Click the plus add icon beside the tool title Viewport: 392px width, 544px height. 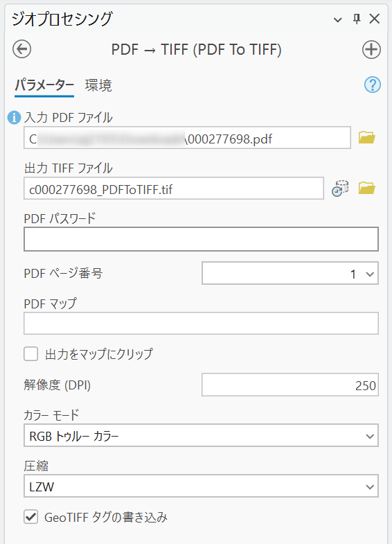click(371, 50)
